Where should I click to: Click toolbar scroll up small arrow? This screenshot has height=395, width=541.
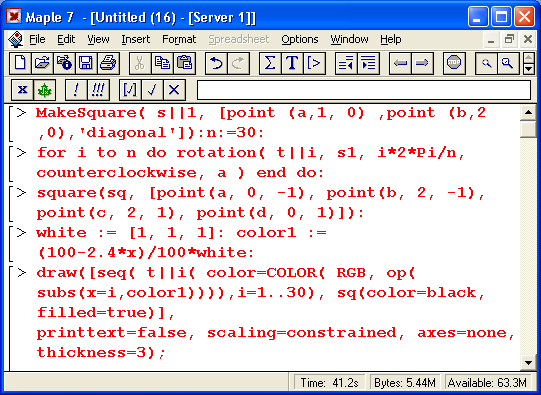pos(529,57)
